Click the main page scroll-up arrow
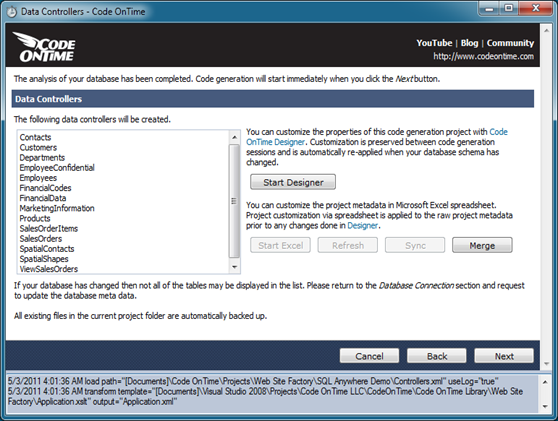558x421 pixels. [x=546, y=31]
